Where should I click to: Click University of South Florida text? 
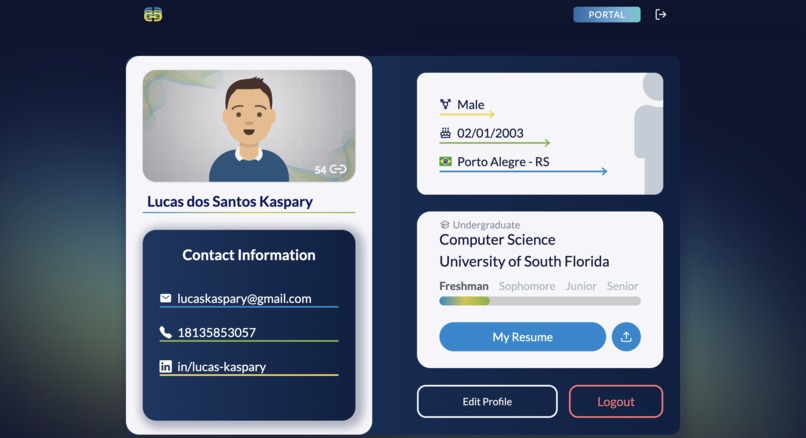tap(524, 261)
